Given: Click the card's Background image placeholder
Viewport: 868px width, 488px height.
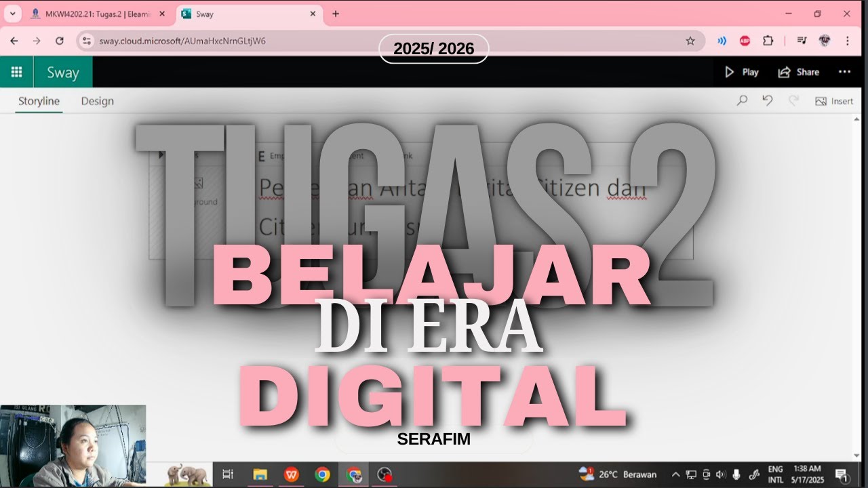Looking at the screenshot, I should pos(199,190).
